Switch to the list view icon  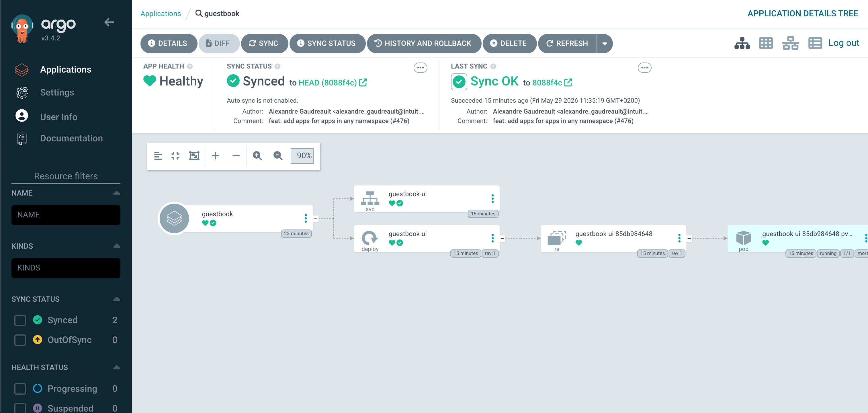(x=815, y=43)
